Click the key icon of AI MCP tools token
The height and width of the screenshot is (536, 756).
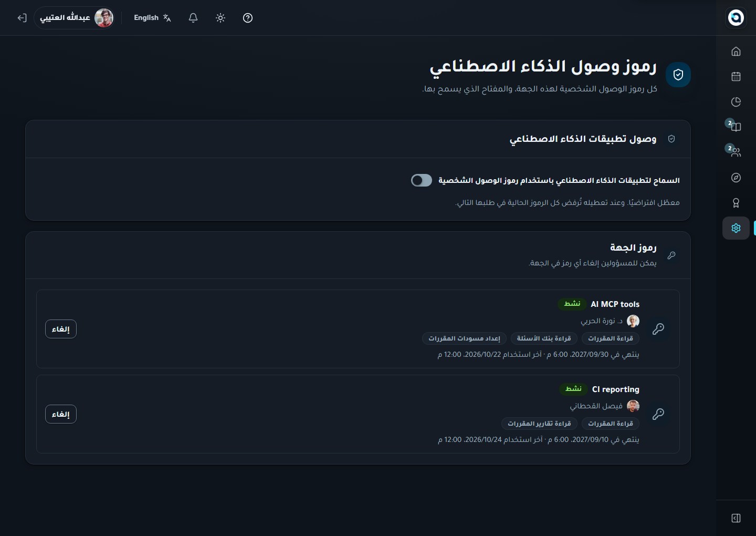[x=658, y=329]
